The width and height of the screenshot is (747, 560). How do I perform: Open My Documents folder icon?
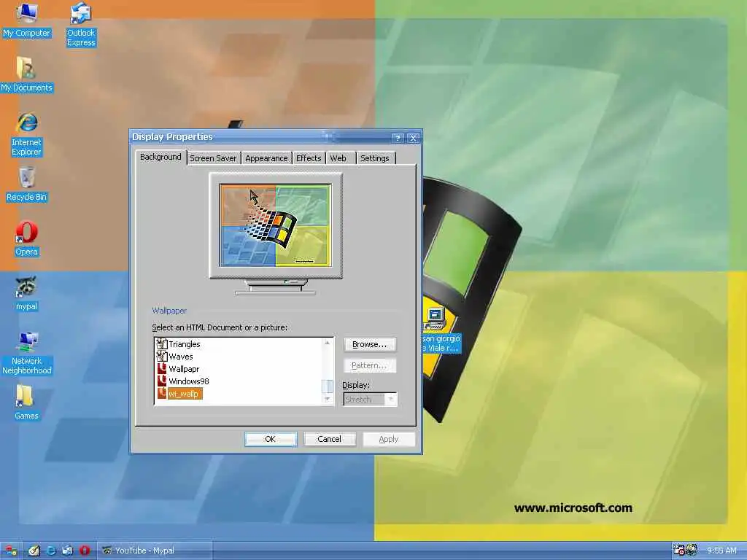click(x=27, y=75)
